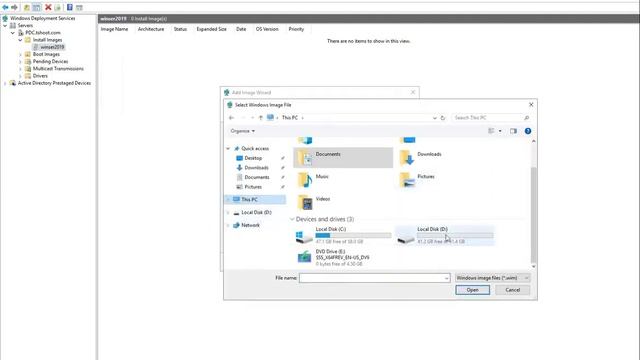Open the File name dropdown arrow
Viewport: 640px width, 360px height.
pos(447,278)
